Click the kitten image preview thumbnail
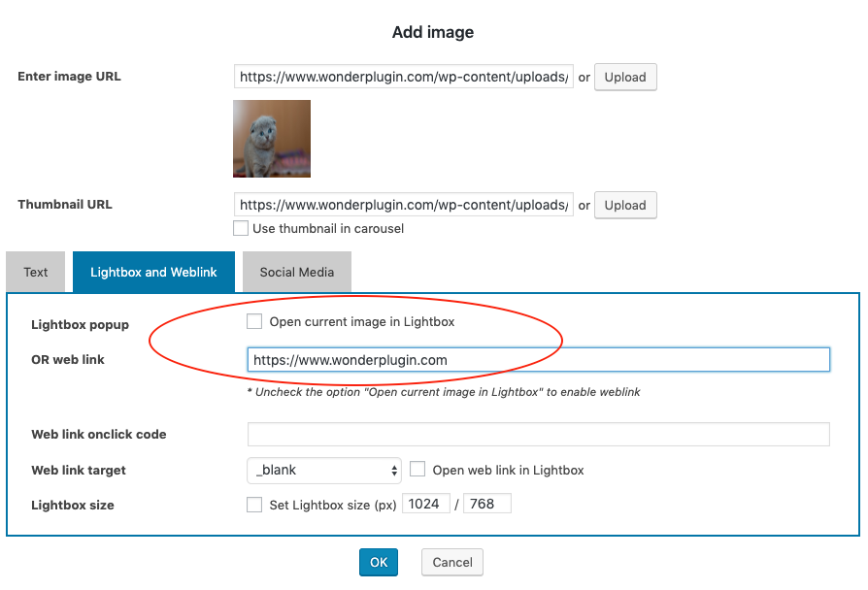Viewport: 868px width, 590px height. pyautogui.click(x=272, y=139)
